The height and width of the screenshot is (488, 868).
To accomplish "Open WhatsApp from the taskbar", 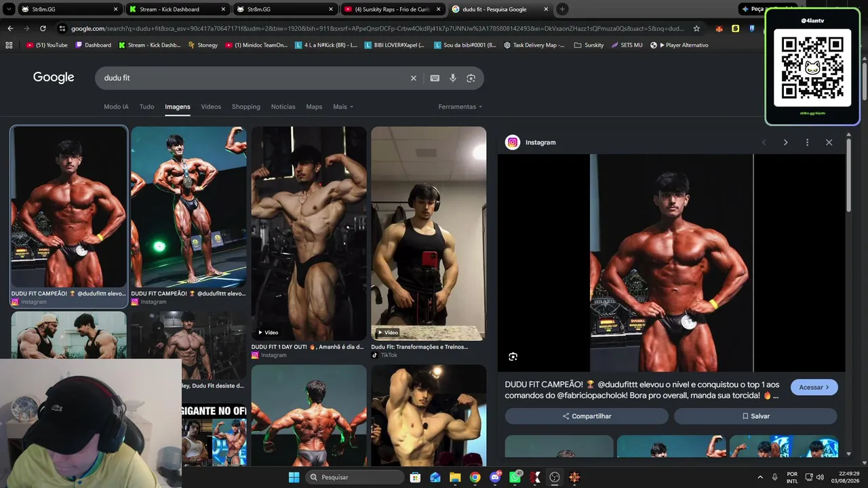I will pos(515,477).
